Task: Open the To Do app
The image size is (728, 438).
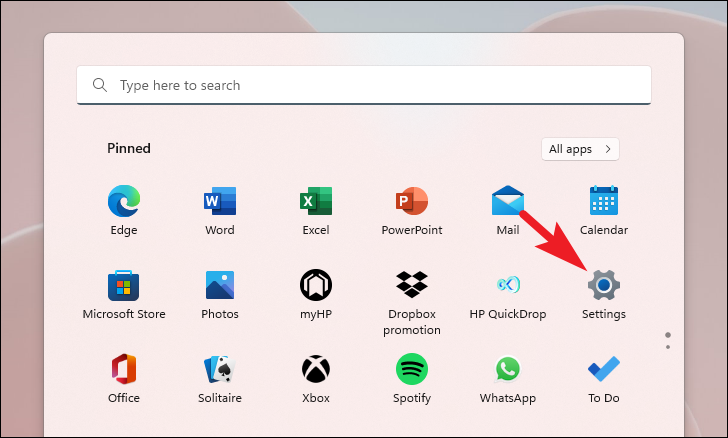Action: pos(604,378)
